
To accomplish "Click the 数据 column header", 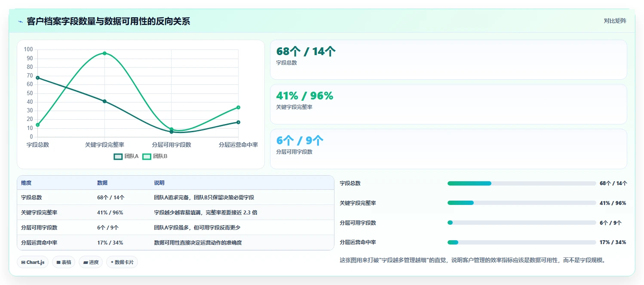I will pyautogui.click(x=102, y=183).
